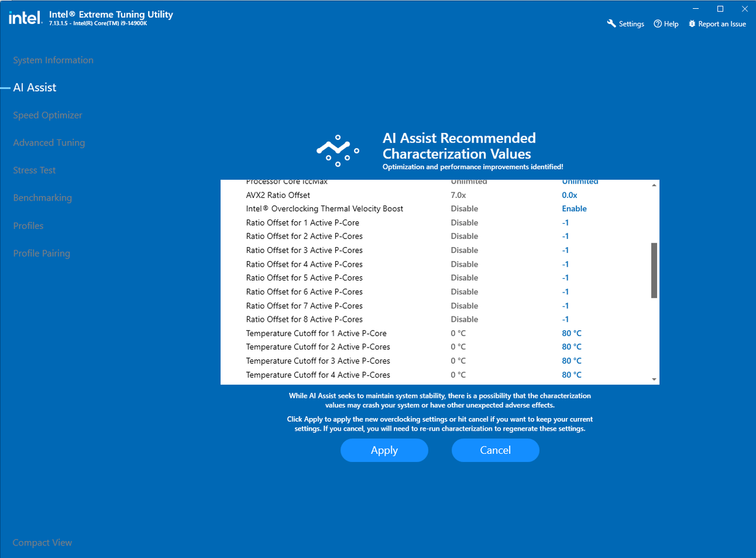Open Profiles page
This screenshot has width=756, height=558.
[28, 226]
